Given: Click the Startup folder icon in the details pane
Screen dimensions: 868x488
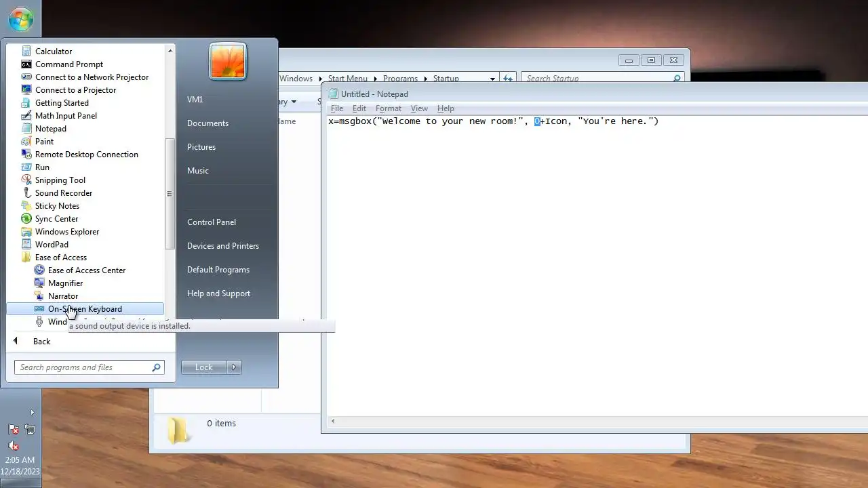Looking at the screenshot, I should coord(178,430).
